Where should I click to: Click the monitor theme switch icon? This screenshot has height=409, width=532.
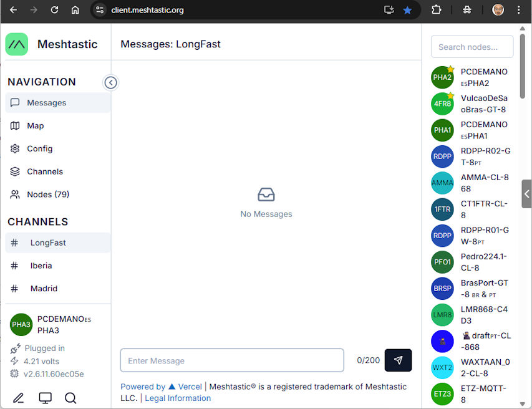[x=45, y=398]
